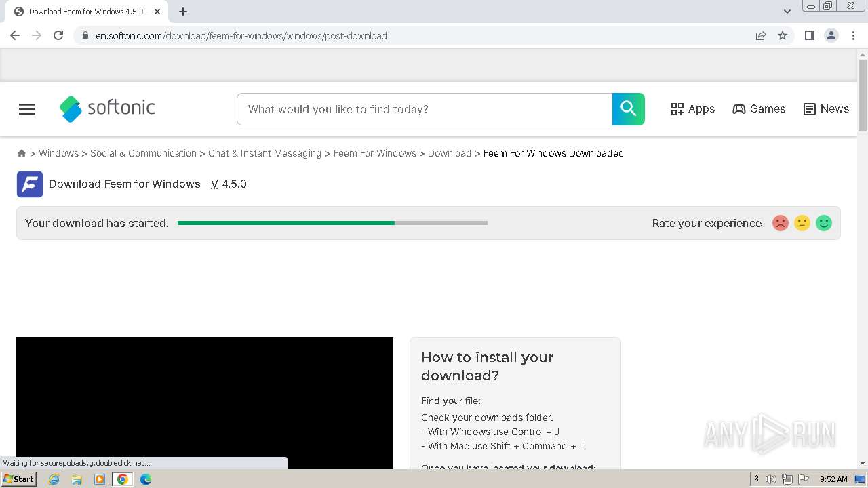Open the network tray icon

pos(787,479)
